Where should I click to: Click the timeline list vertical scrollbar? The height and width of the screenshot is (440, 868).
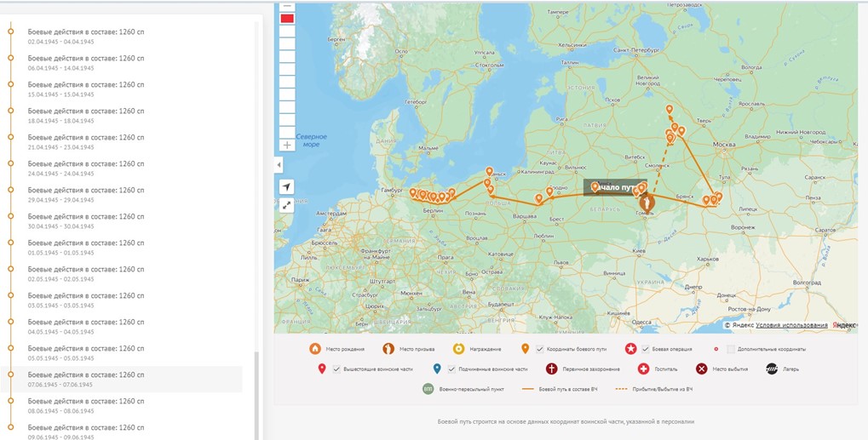point(256,391)
